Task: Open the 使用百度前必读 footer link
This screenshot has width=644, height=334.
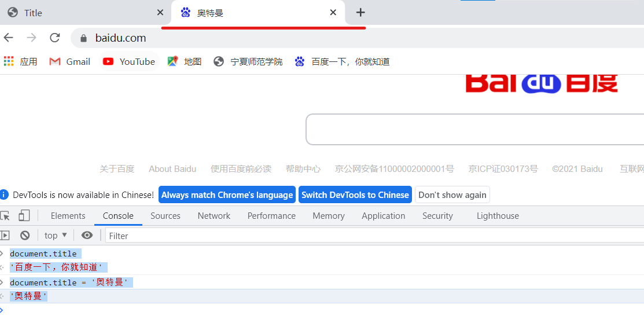Action: point(241,169)
